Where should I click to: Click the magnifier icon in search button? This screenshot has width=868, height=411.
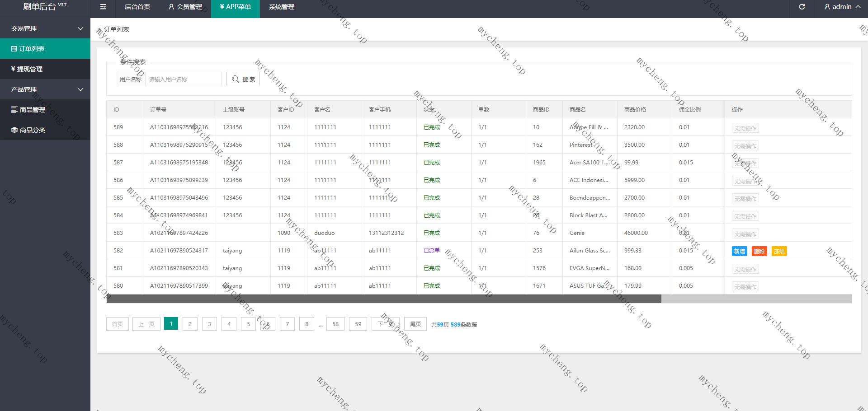coord(236,79)
